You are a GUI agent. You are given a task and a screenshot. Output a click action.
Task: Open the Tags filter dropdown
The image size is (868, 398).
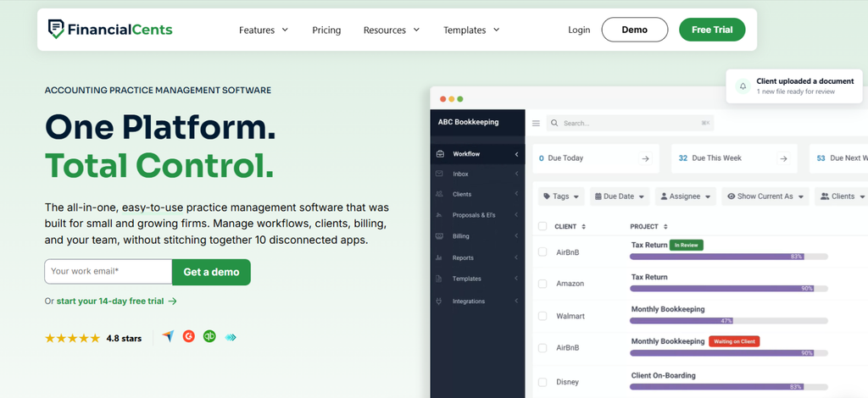coord(561,196)
